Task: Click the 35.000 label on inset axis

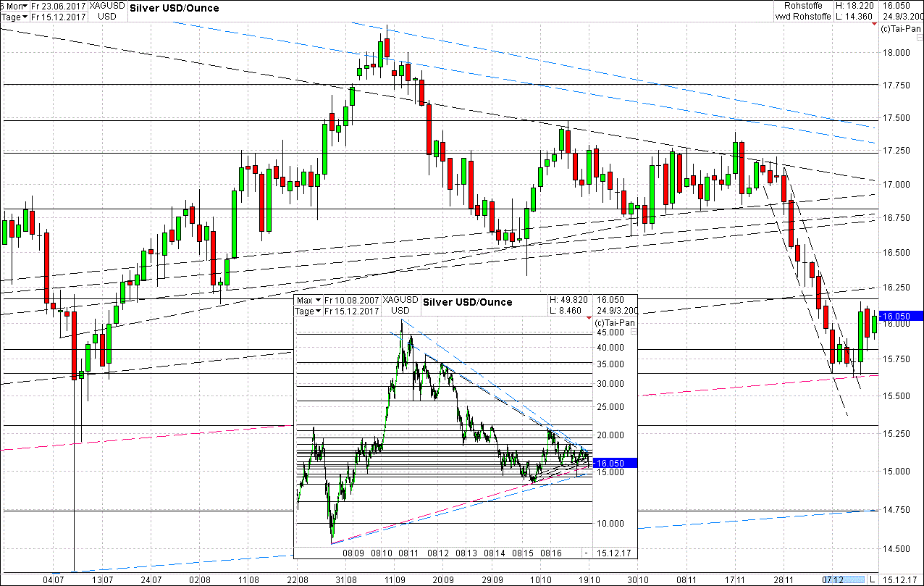Action: coord(610,364)
